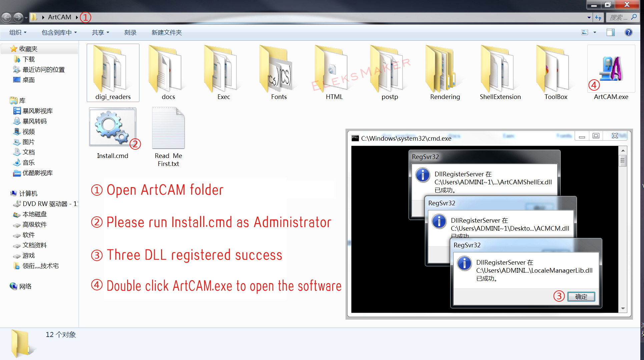Click the 新建文件夹 toolbar item
Image resolution: width=644 pixels, height=360 pixels.
[166, 32]
